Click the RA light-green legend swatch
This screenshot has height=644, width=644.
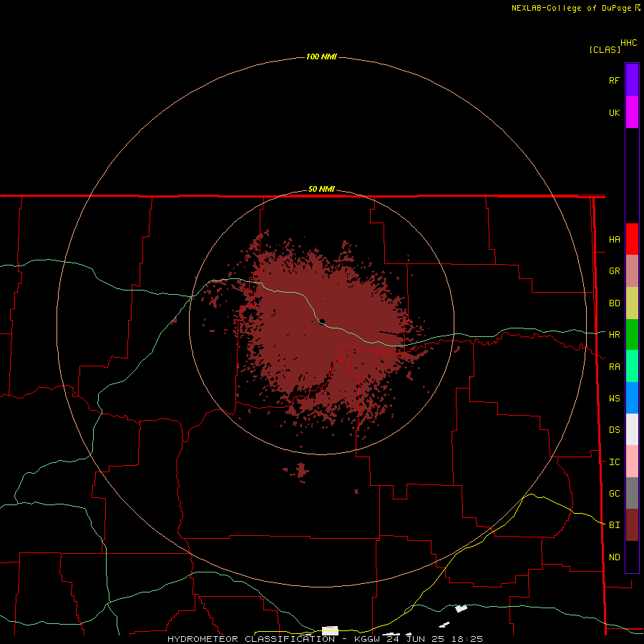[x=632, y=366]
